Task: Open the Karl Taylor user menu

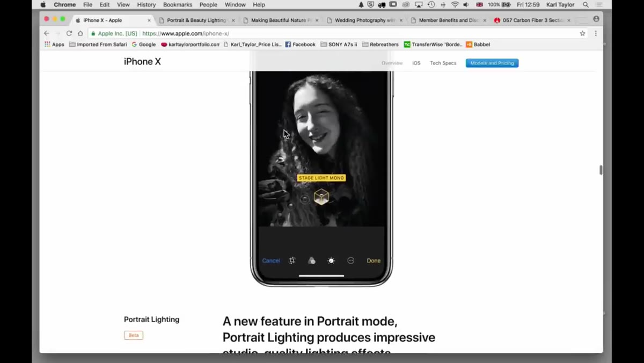Action: point(560,5)
